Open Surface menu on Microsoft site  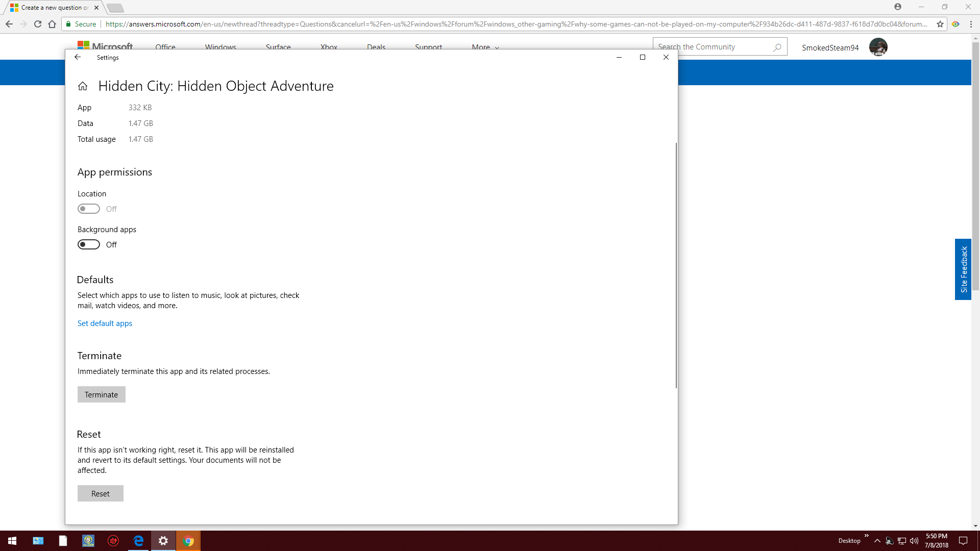pos(278,46)
